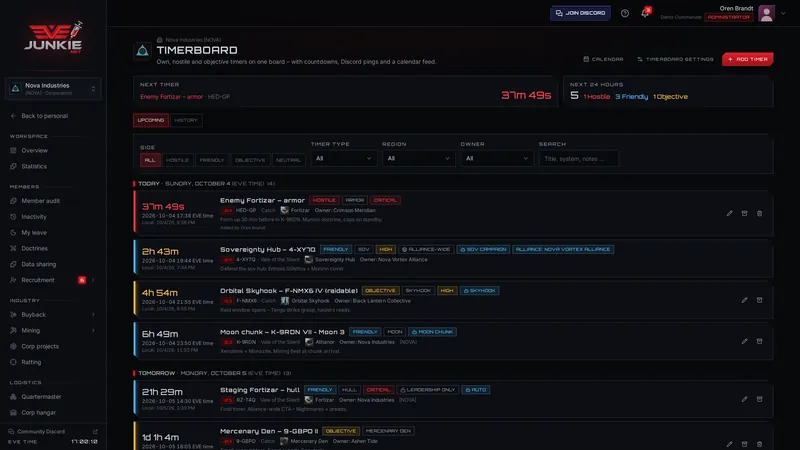Click the SOV CAMPAIGN tag
Viewport: 800px width, 450px height.
(483, 249)
